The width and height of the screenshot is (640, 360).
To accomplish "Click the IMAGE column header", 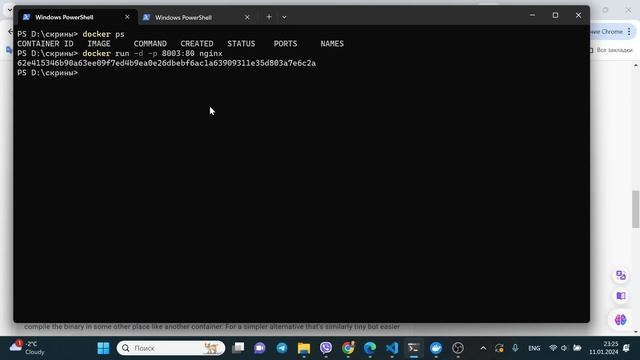I will tap(99, 44).
